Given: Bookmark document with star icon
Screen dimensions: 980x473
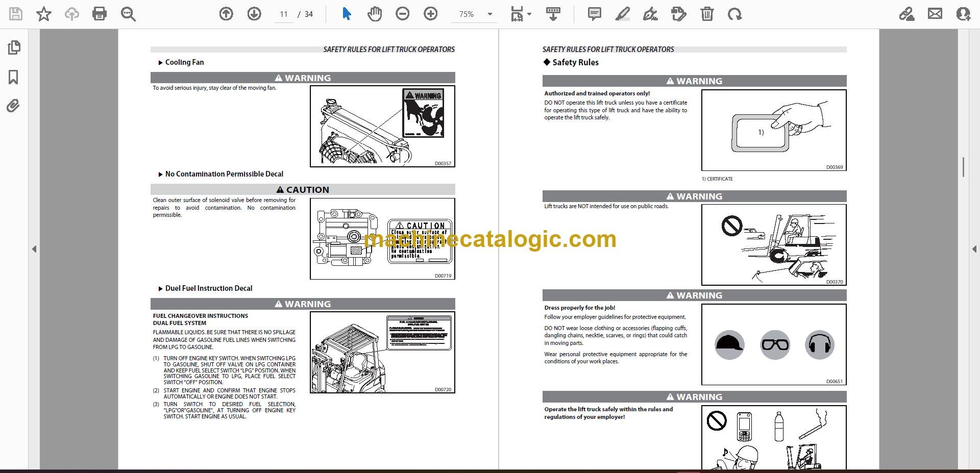Looking at the screenshot, I should tap(44, 14).
